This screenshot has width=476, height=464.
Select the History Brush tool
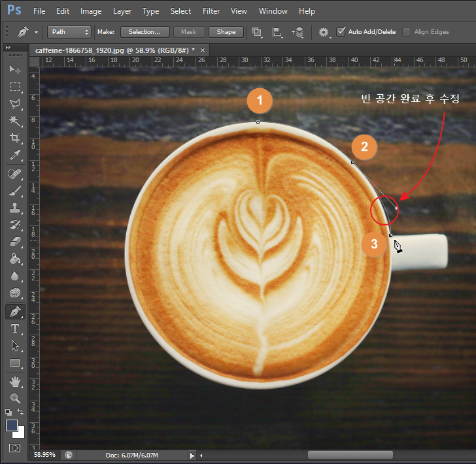(14, 225)
